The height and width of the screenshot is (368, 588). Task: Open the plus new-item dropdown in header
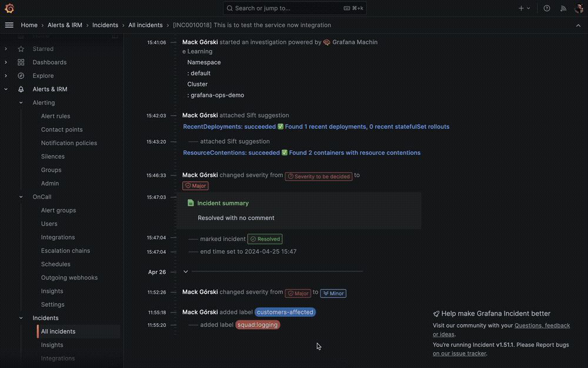coord(524,8)
